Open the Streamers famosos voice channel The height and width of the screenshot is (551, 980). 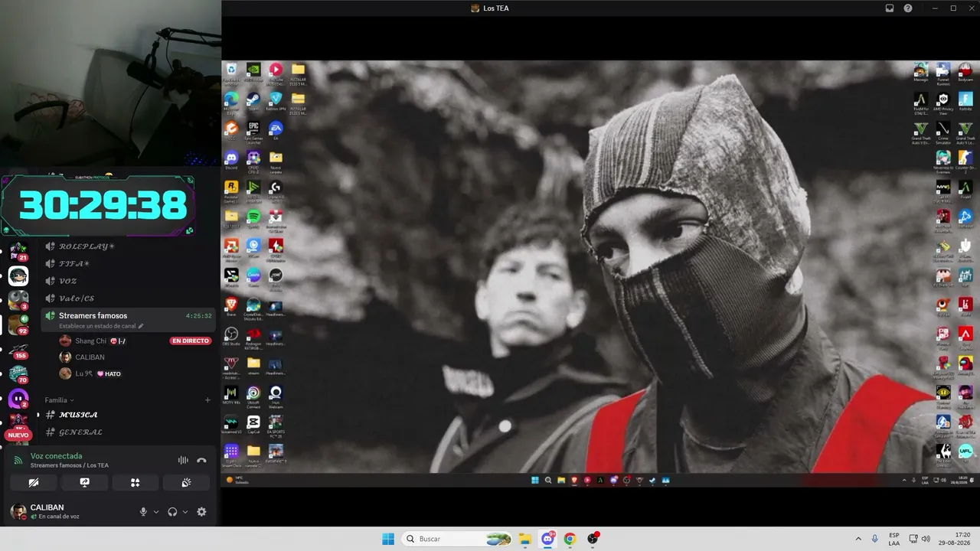(126, 319)
